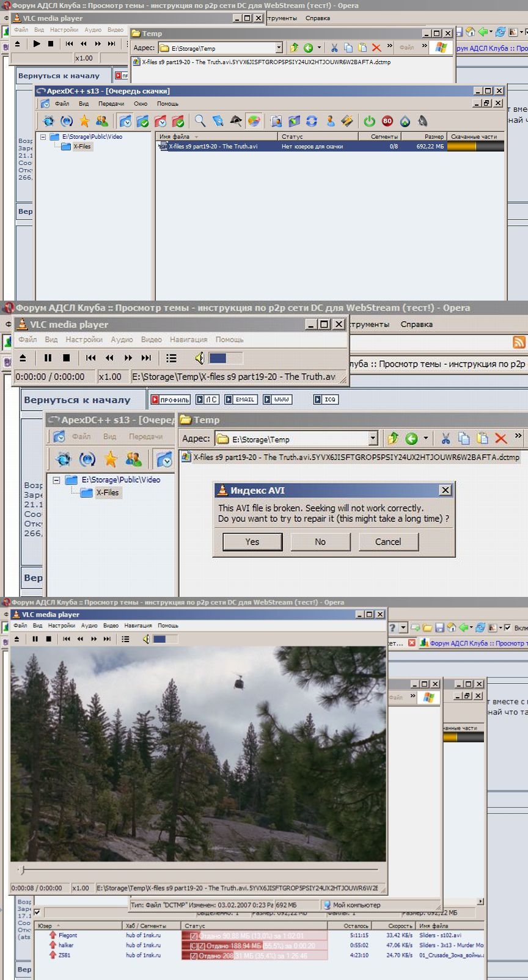The width and height of the screenshot is (528, 980).
Task: Click the scrollbar right arrow above the transfers list
Action: pyautogui.click(x=480, y=901)
